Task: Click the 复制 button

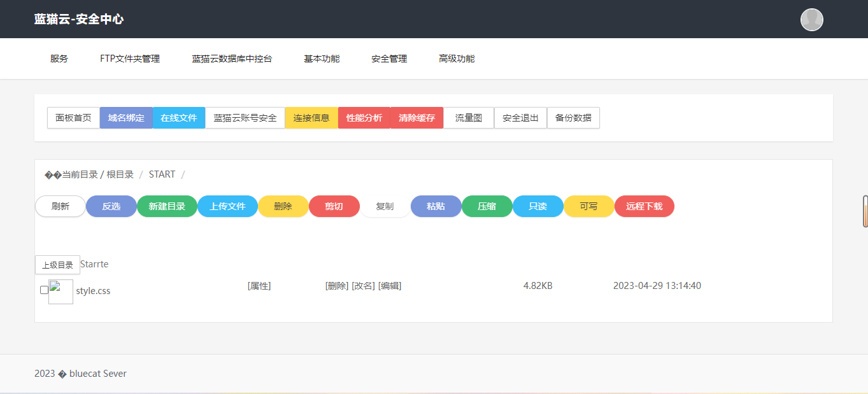Action: tap(385, 206)
